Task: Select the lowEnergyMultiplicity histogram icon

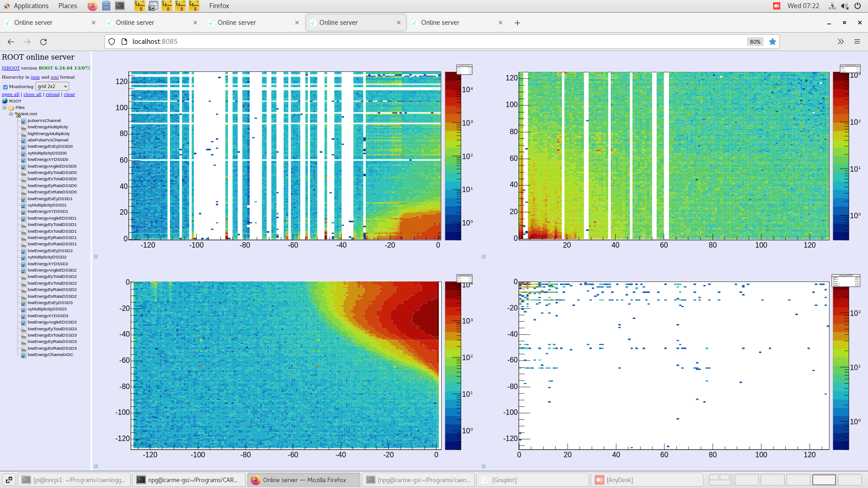Action: 24,127
